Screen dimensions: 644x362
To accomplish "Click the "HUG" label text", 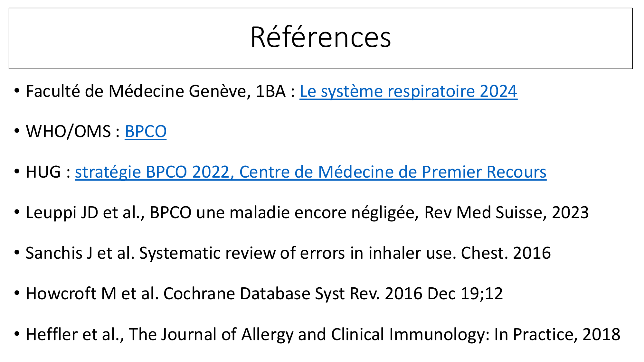I will coord(43,172).
